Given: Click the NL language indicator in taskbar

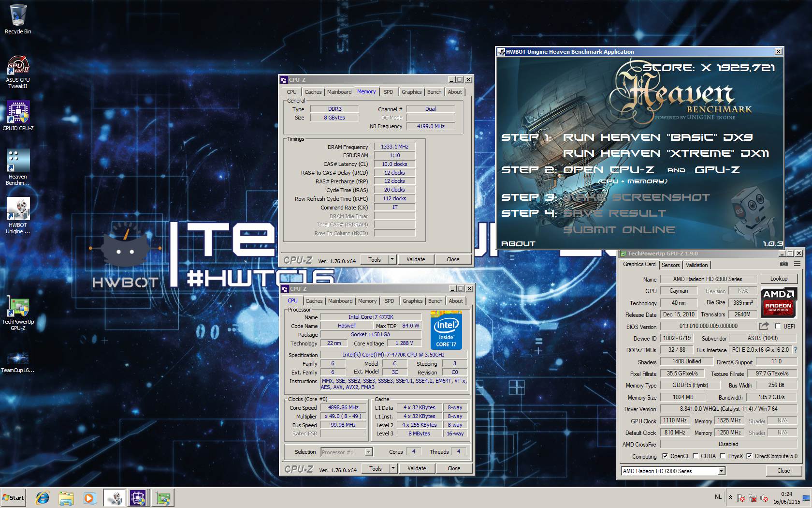Looking at the screenshot, I should click(x=718, y=497).
